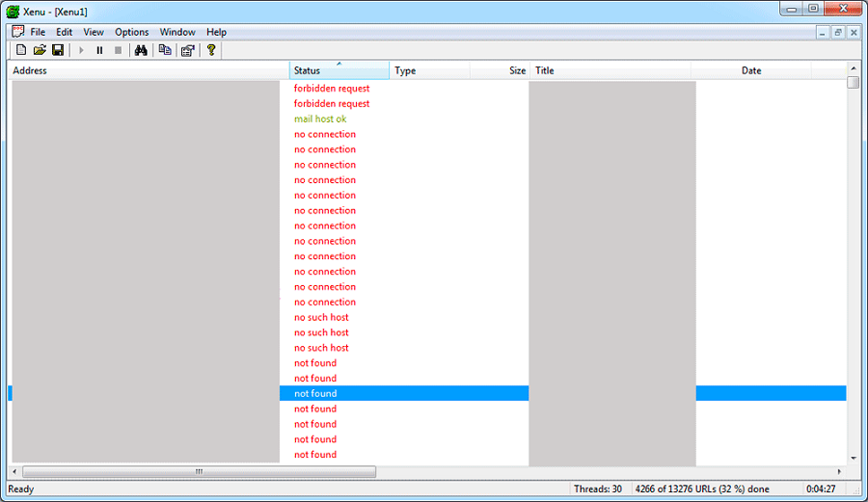Sort by the Date column header
The image size is (868, 502).
751,70
